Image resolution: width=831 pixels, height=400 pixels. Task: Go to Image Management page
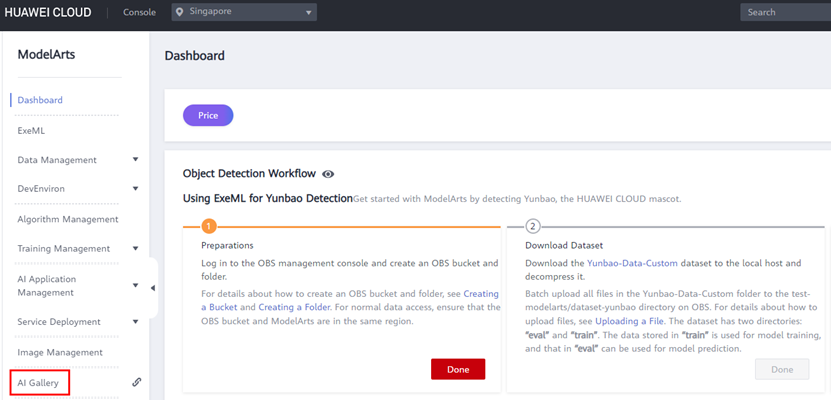[60, 352]
